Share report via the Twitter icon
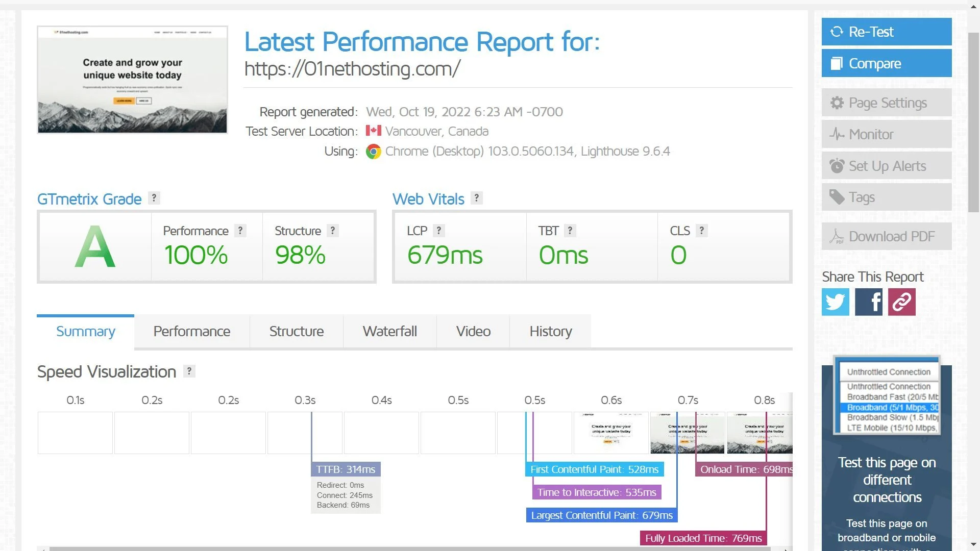The width and height of the screenshot is (980, 551). coord(835,302)
